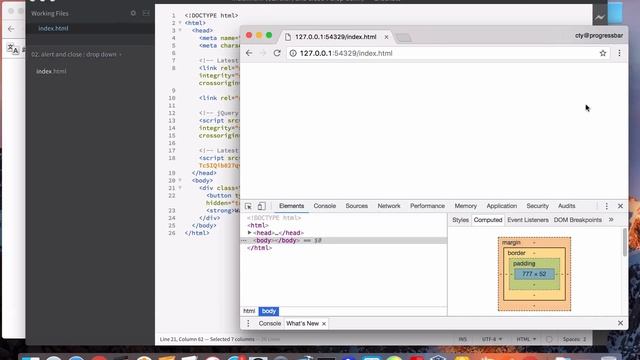The width and height of the screenshot is (640, 360).
Task: Activate DevTools inspect element tool
Action: 248,206
